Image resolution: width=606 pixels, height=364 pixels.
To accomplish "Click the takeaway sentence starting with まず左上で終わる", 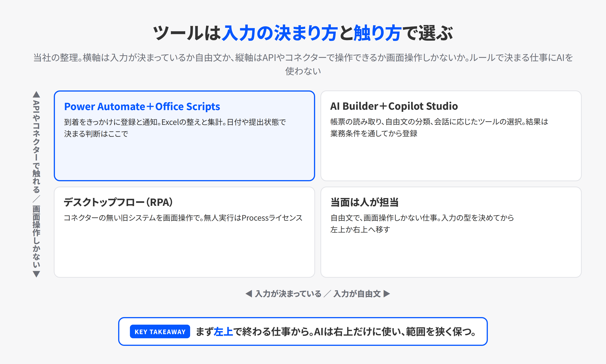I will (336, 332).
